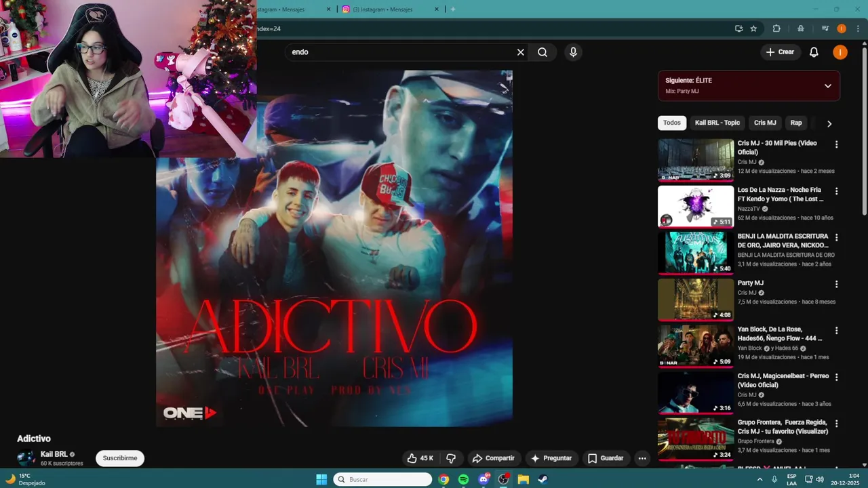Click the Suscribirme button
This screenshot has width=868, height=488.
pyautogui.click(x=120, y=458)
